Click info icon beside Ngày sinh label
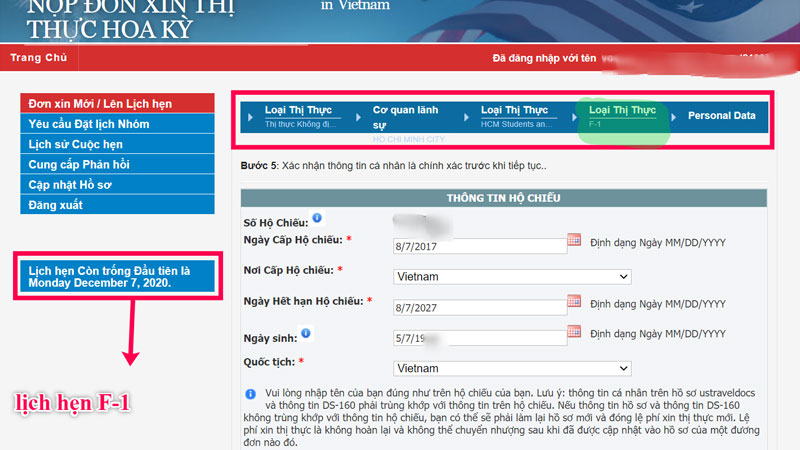Viewport: 800px width, 450px height. click(305, 333)
